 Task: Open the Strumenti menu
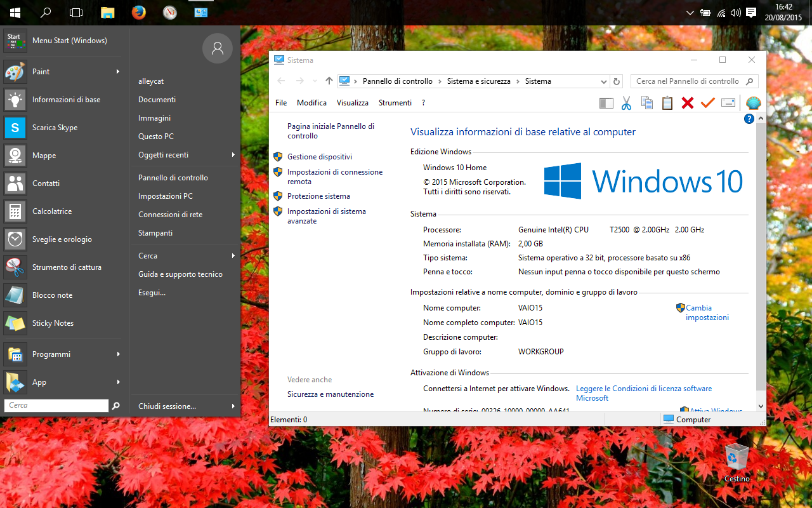(x=395, y=103)
